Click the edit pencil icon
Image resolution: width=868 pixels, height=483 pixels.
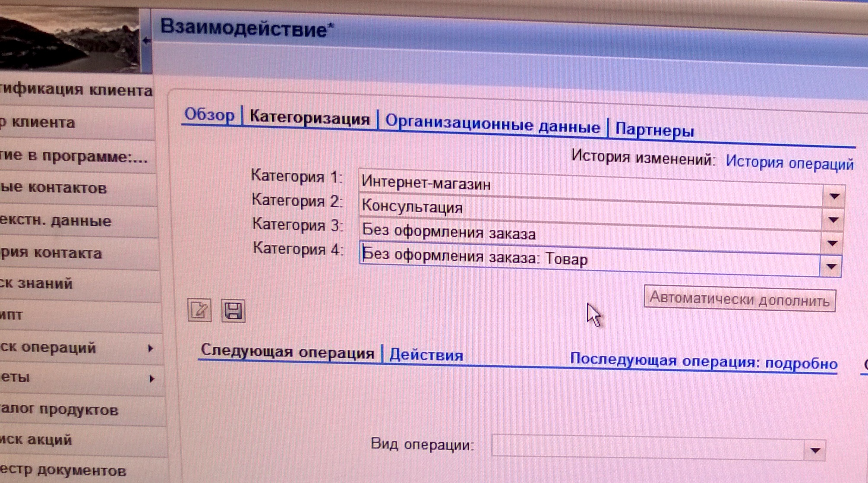pyautogui.click(x=199, y=310)
